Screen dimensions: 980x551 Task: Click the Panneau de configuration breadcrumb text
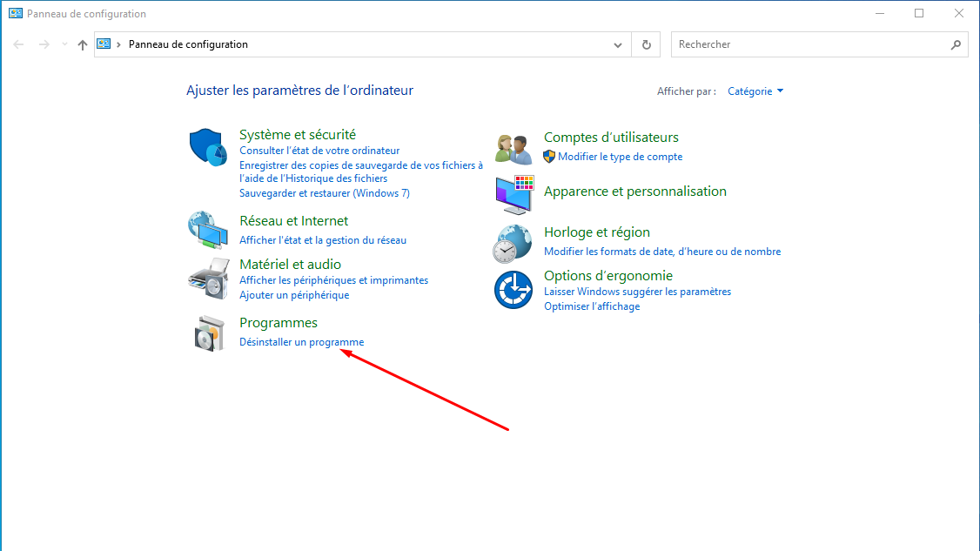pyautogui.click(x=188, y=44)
